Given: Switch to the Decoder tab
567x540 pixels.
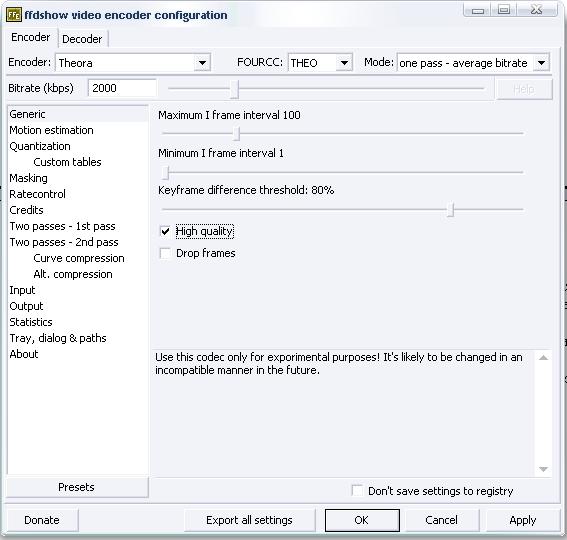Looking at the screenshot, I should (82, 39).
